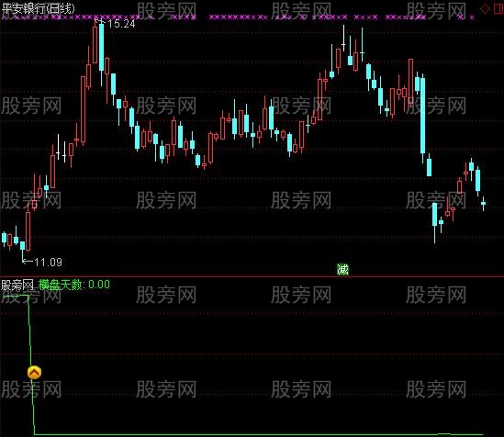Screen dimensions: 504x437
Task: Click the yellow up-arrow signal icon
Action: 34,373
